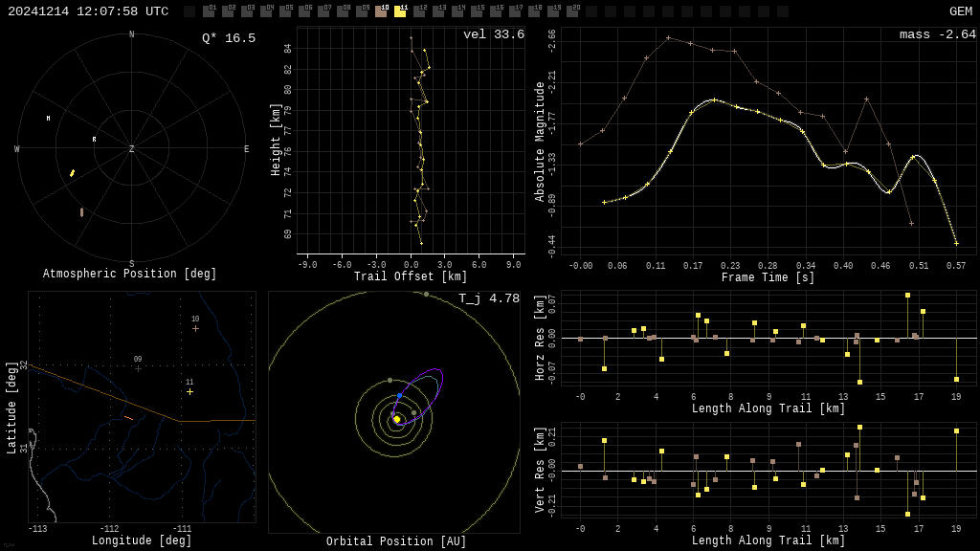Screen dimensions: 980x551
Task: Click station 09 cross marker on map
Action: point(138,368)
